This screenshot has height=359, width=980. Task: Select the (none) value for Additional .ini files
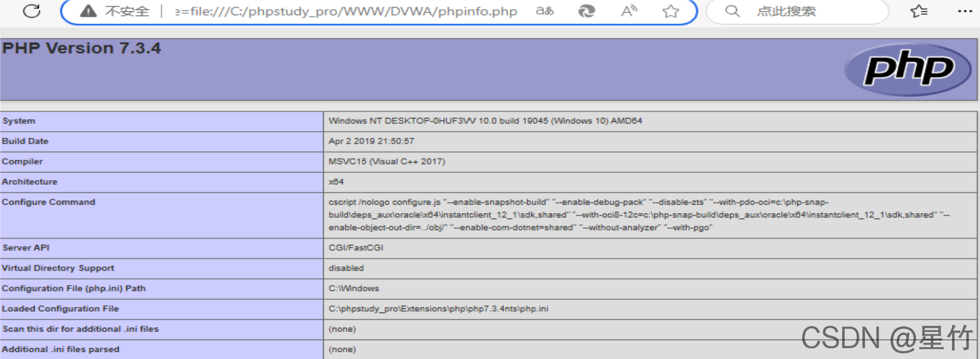click(342, 350)
